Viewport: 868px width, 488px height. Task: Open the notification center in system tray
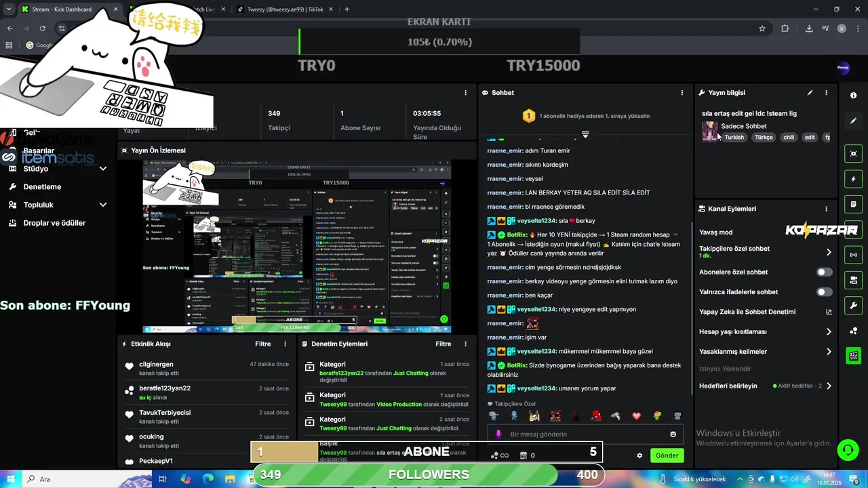854,479
